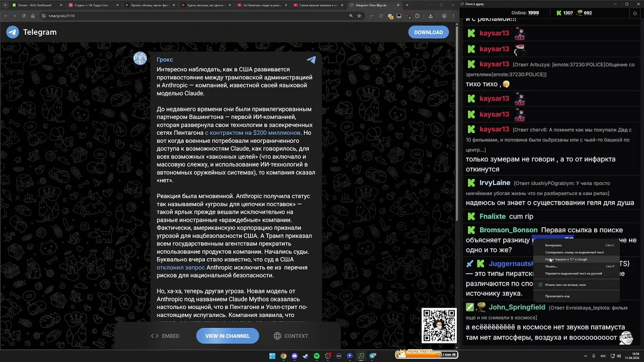Open Steam from the taskbar
This screenshot has height=362, width=644.
[x=305, y=356]
